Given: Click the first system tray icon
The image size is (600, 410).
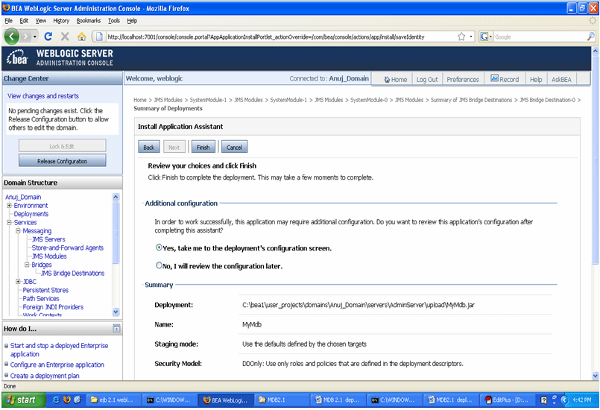Looking at the screenshot, I should [544, 400].
